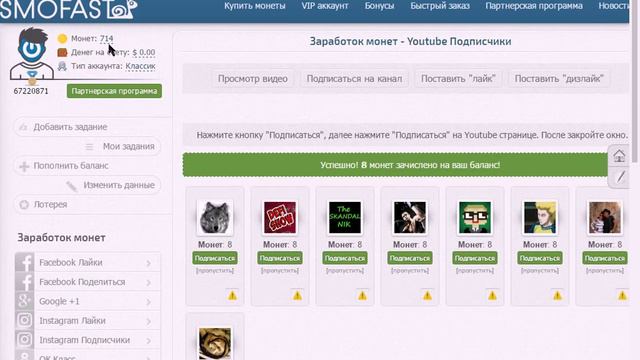Open Быстрый заказ in top menu
Screen dimensions: 640x360
click(x=440, y=6)
